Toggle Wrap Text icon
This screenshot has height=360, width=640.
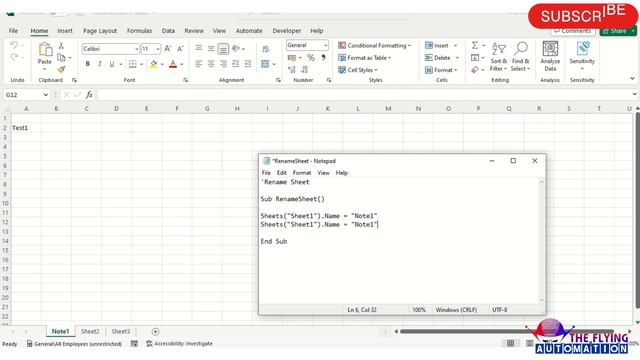pos(266,49)
